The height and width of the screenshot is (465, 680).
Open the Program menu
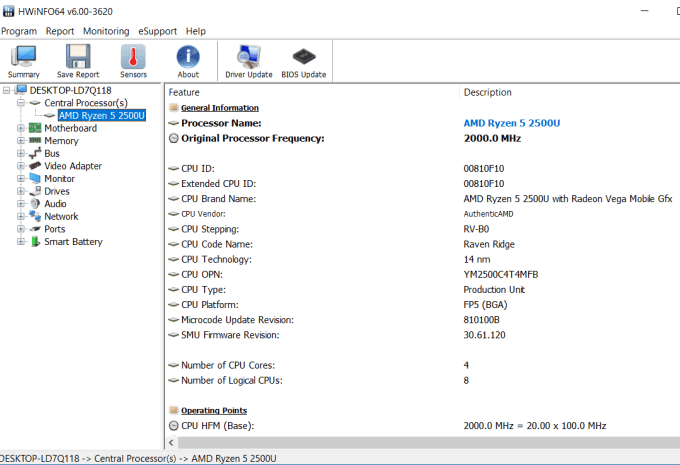(x=19, y=31)
